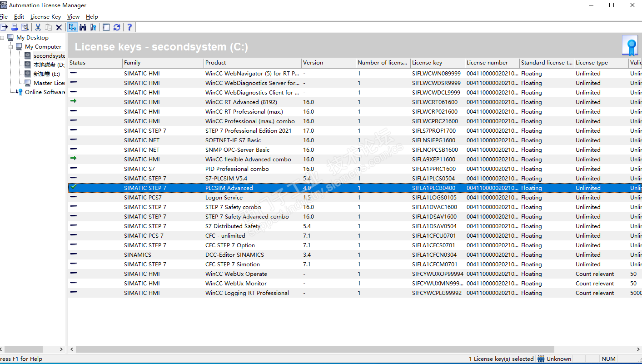Click the tree pane scroll right arrow

pos(61,349)
